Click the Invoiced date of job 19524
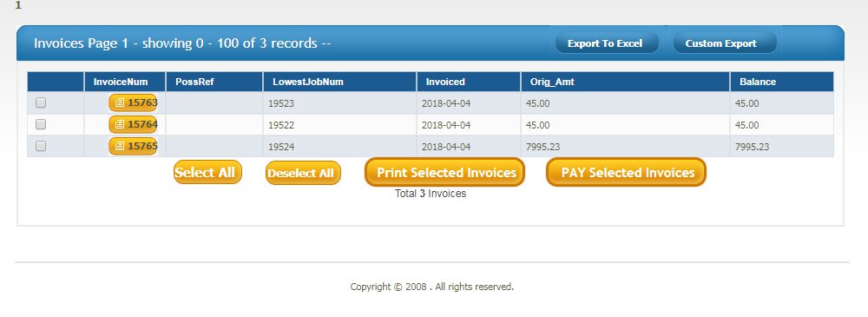The width and height of the screenshot is (868, 317). (x=446, y=147)
